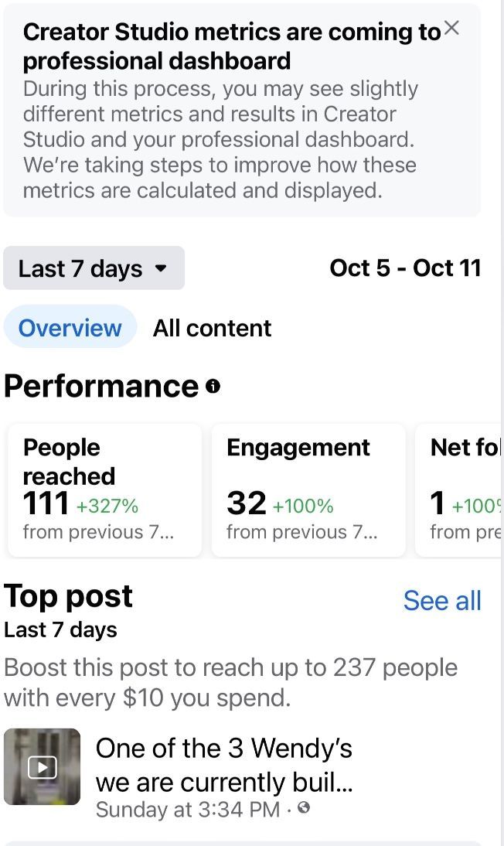This screenshot has height=846, width=504.
Task: Click the See all link
Action: pos(442,601)
